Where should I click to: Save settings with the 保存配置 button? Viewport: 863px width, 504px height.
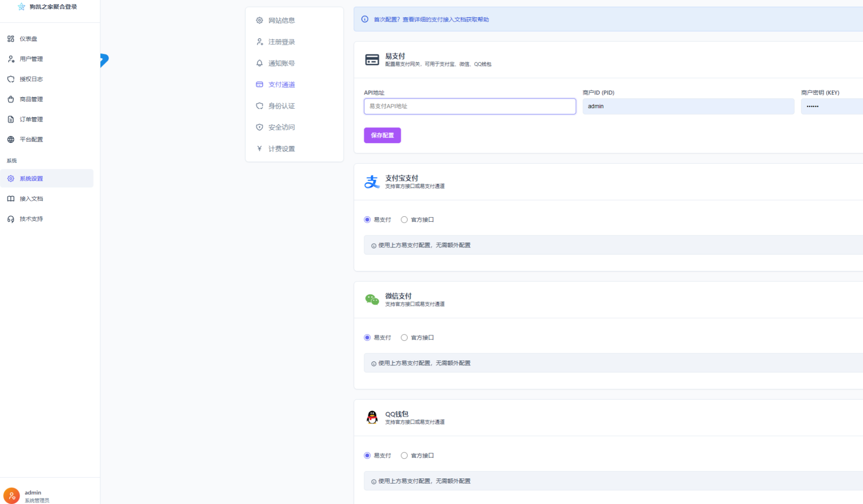382,135
